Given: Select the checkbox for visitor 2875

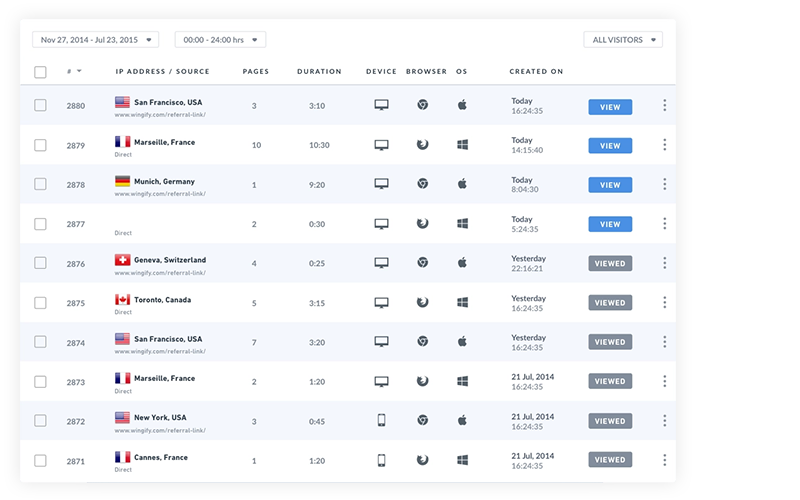Looking at the screenshot, I should [x=40, y=302].
